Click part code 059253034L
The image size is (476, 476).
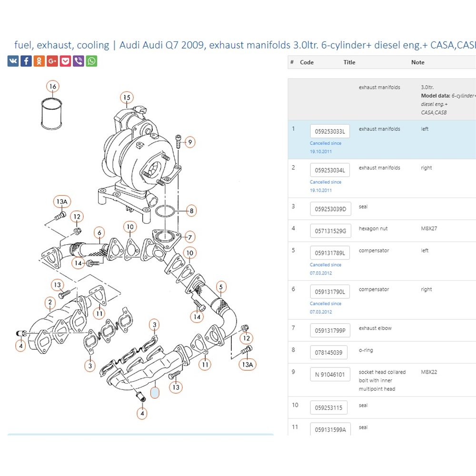pyautogui.click(x=330, y=170)
